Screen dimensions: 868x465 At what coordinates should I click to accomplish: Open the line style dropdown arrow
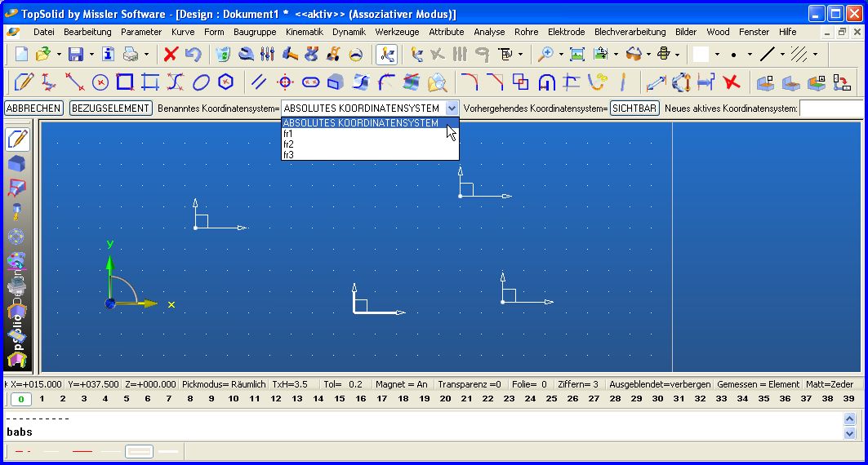tap(782, 54)
